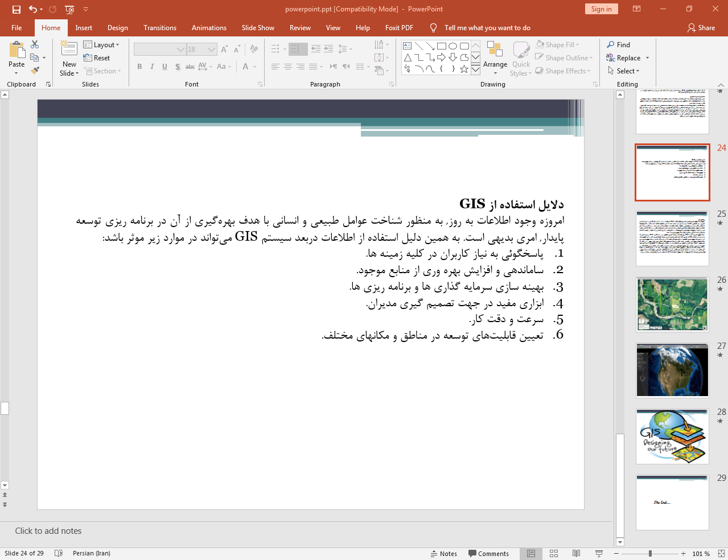This screenshot has width=728, height=560.
Task: Adjust the zoom slider
Action: point(650,553)
